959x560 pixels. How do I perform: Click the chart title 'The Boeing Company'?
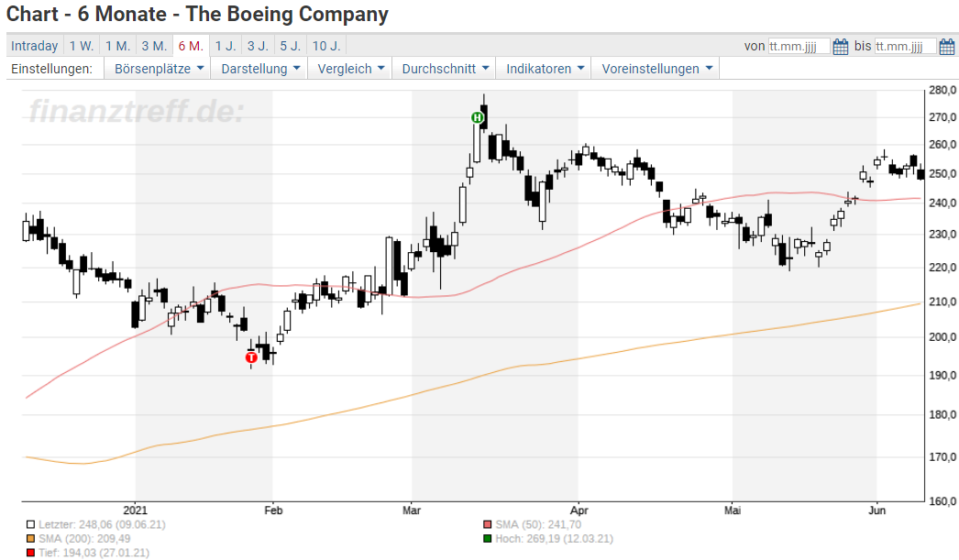[287, 14]
